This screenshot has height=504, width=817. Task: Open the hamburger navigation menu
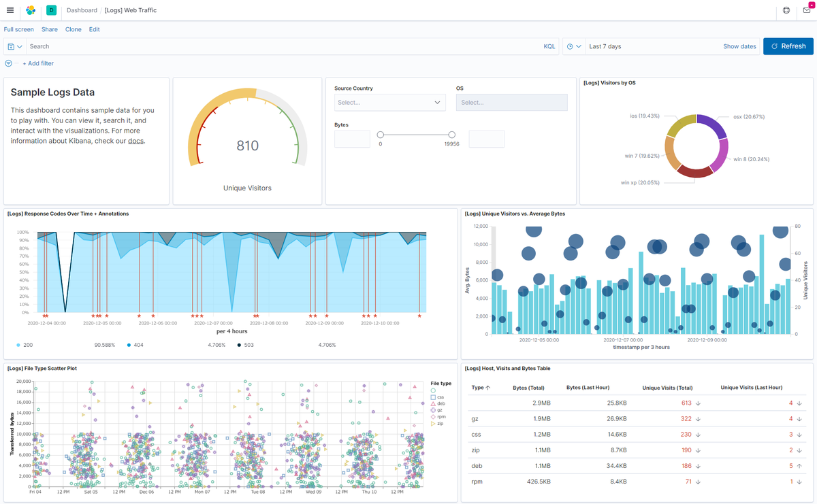tap(10, 10)
